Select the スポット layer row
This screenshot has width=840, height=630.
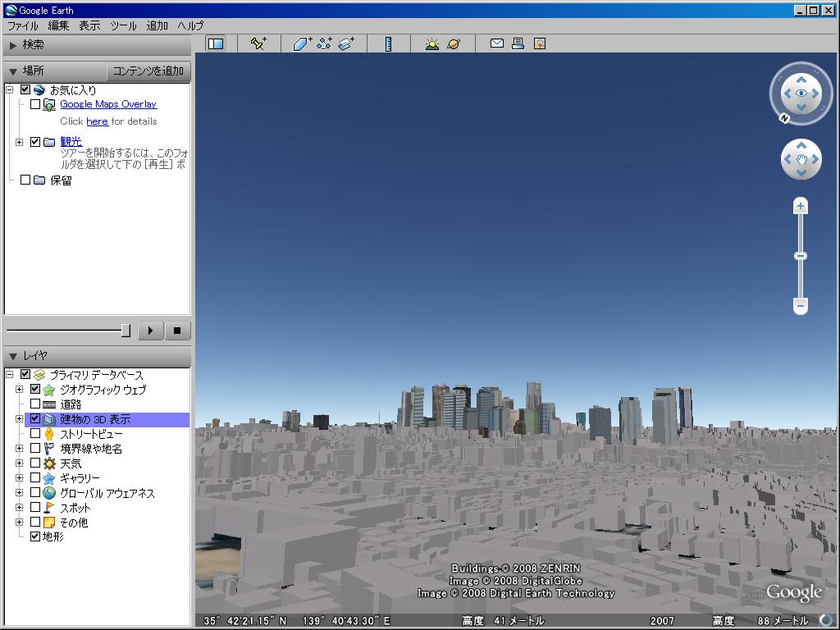[x=75, y=507]
